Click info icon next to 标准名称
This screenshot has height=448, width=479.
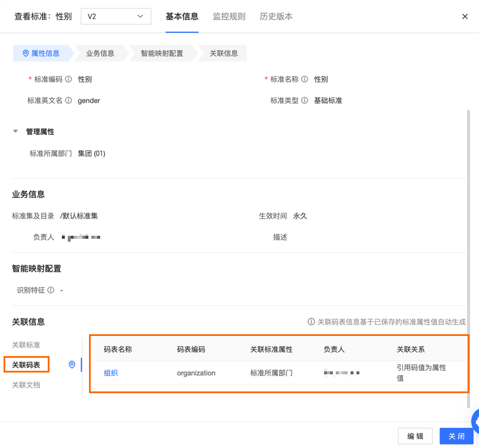[x=305, y=80]
